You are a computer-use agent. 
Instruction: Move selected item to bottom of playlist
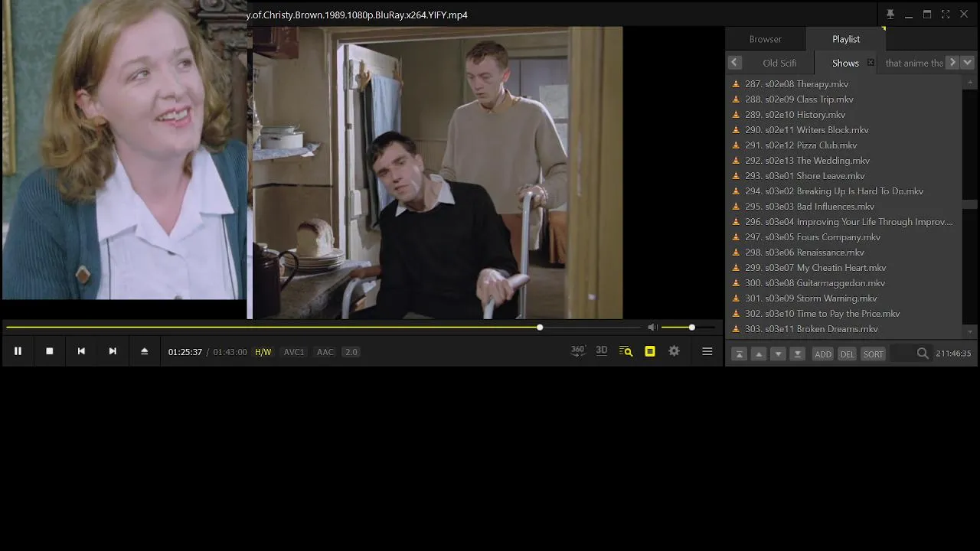pyautogui.click(x=797, y=354)
